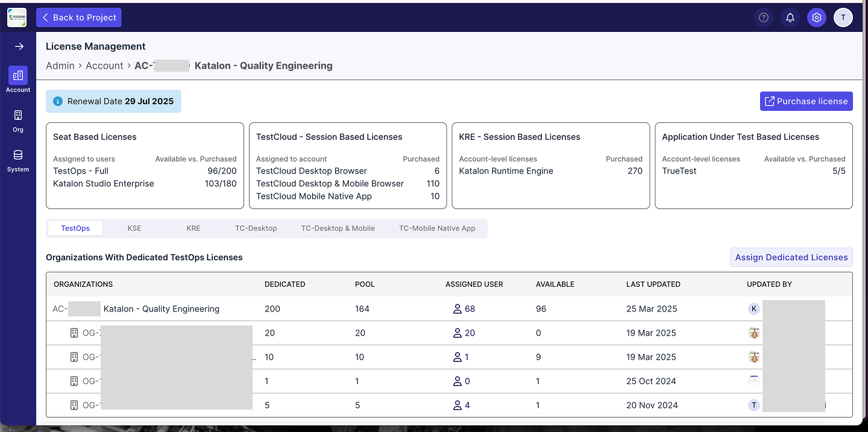Screen dimensions: 868x432
Task: Click TestOps - Full license entry
Action: pyautogui.click(x=81, y=171)
